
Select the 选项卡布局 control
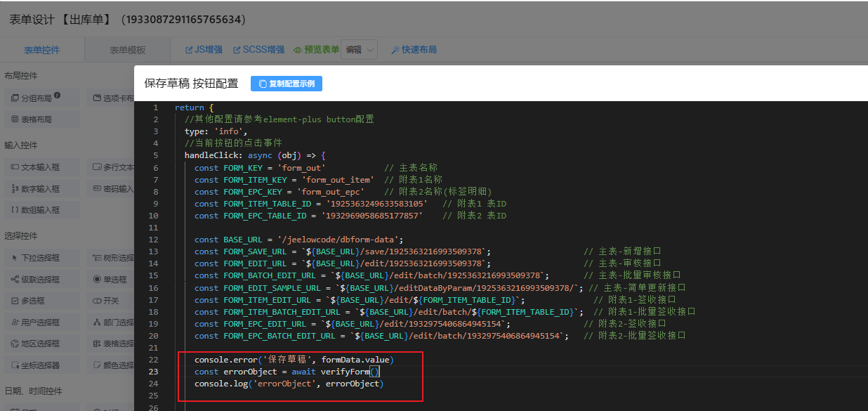[x=112, y=98]
